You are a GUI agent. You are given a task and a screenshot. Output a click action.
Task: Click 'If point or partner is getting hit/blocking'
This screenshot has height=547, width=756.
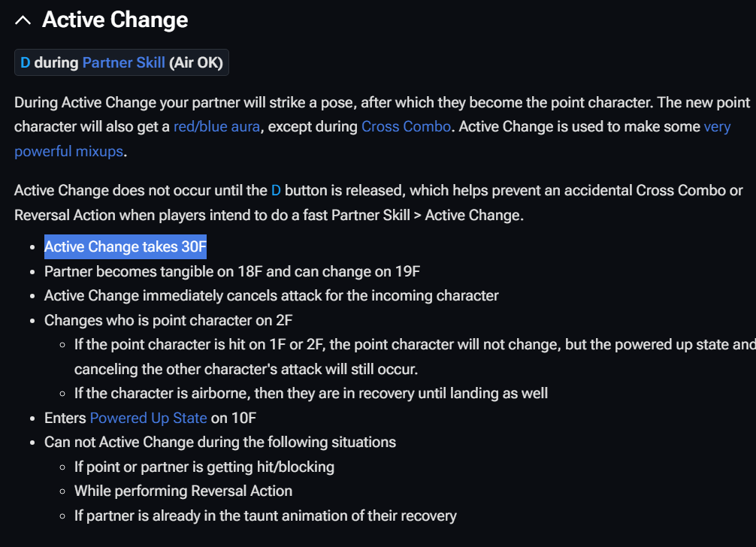click(x=204, y=467)
